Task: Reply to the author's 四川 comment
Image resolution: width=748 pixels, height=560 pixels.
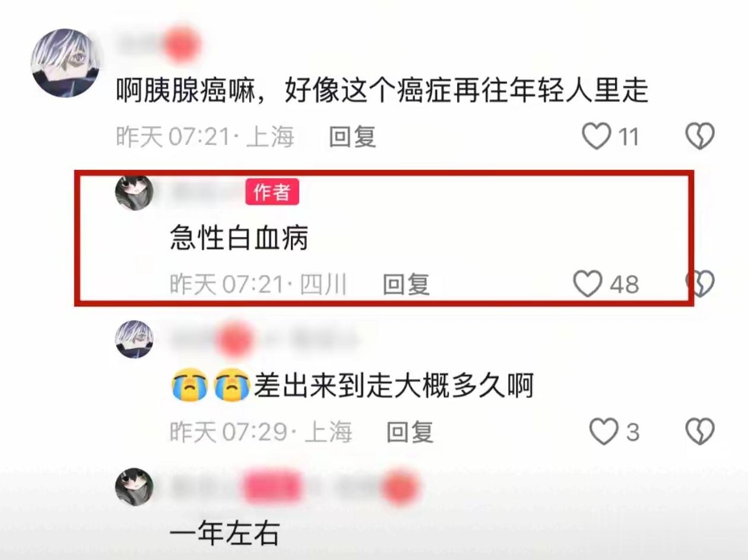Action: pyautogui.click(x=406, y=284)
